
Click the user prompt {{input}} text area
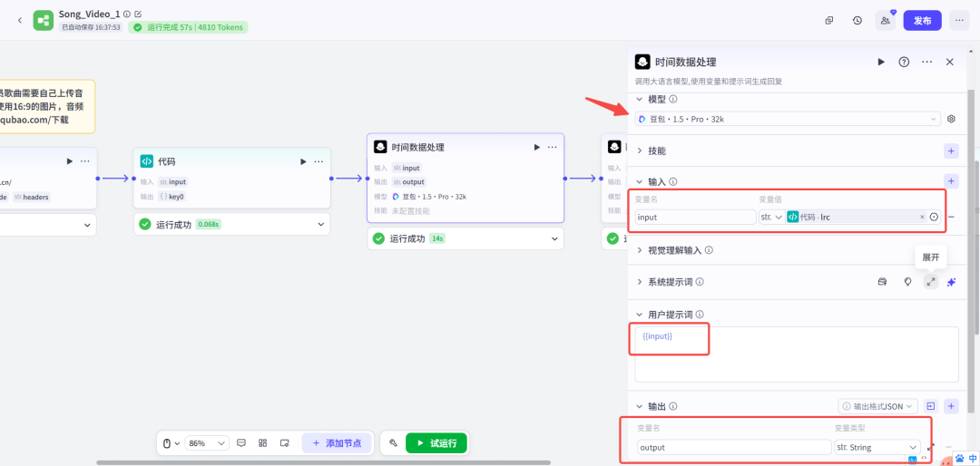pos(797,354)
